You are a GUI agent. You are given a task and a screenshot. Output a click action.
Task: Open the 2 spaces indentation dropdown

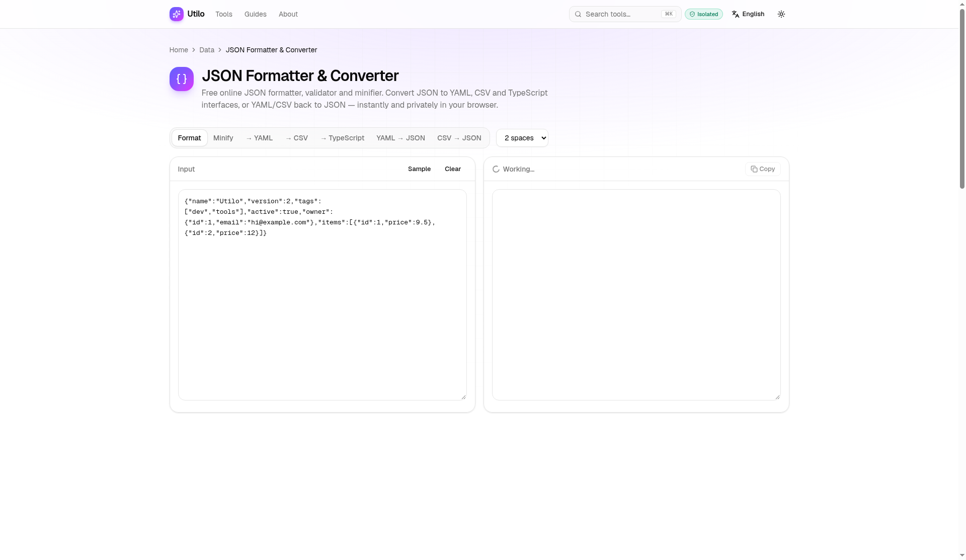(522, 138)
